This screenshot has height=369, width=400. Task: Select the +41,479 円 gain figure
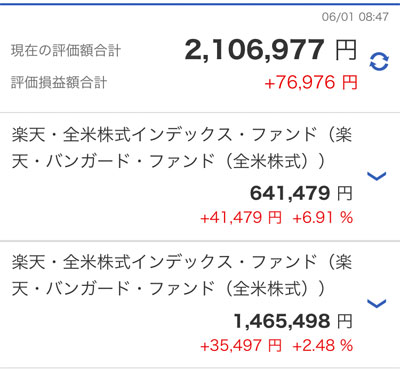point(241,218)
